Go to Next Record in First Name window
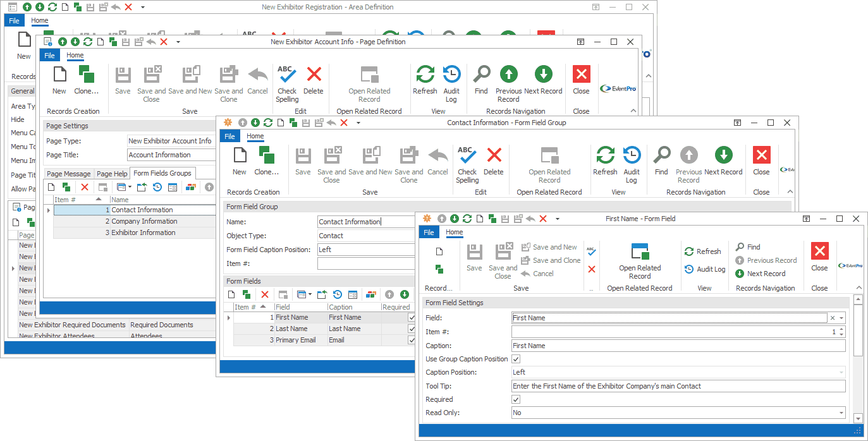Image resolution: width=868 pixels, height=441 pixels. [761, 274]
